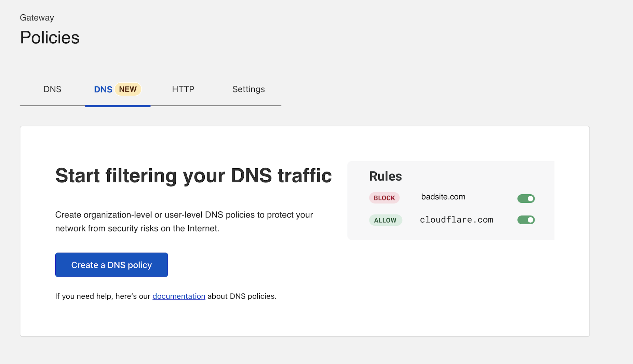
Task: Click the green ALLOW badge
Action: pos(385,220)
